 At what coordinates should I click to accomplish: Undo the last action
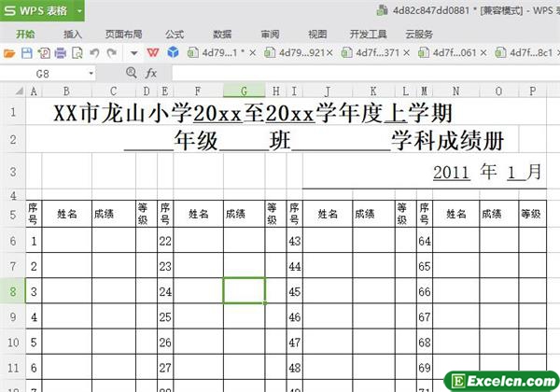click(94, 53)
